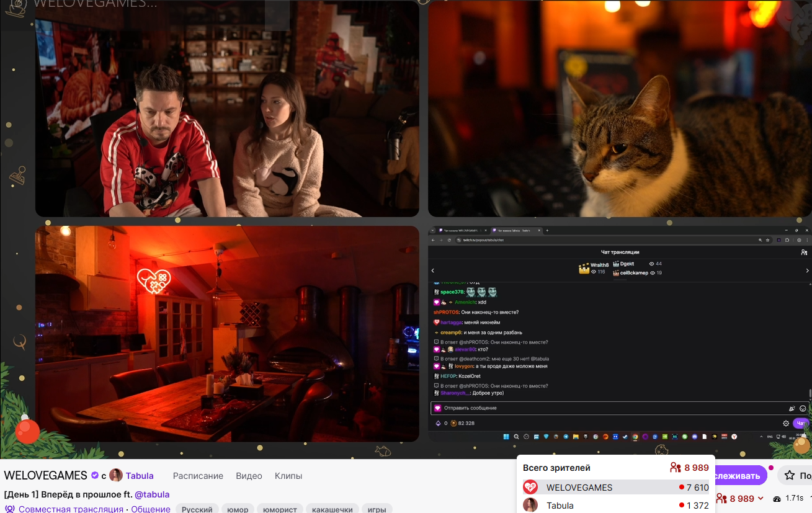Open the @tabula mention in stream title
812x513 pixels.
tap(152, 494)
